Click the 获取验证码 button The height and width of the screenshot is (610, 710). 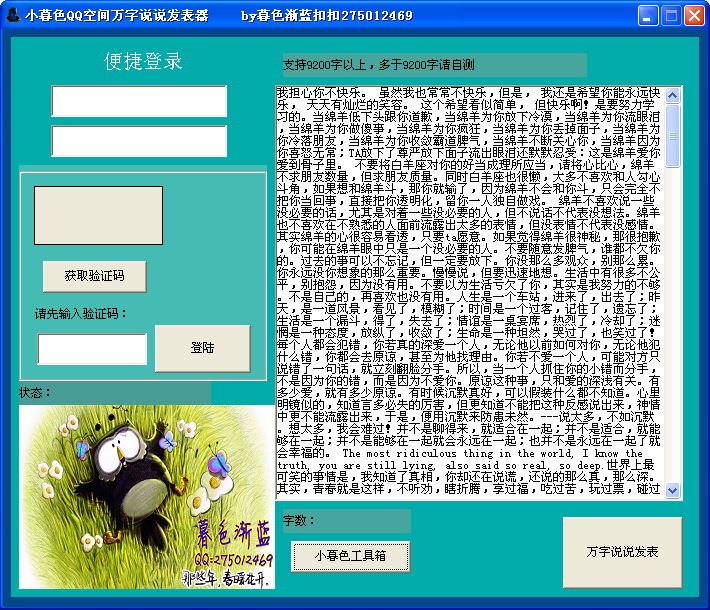(x=95, y=276)
